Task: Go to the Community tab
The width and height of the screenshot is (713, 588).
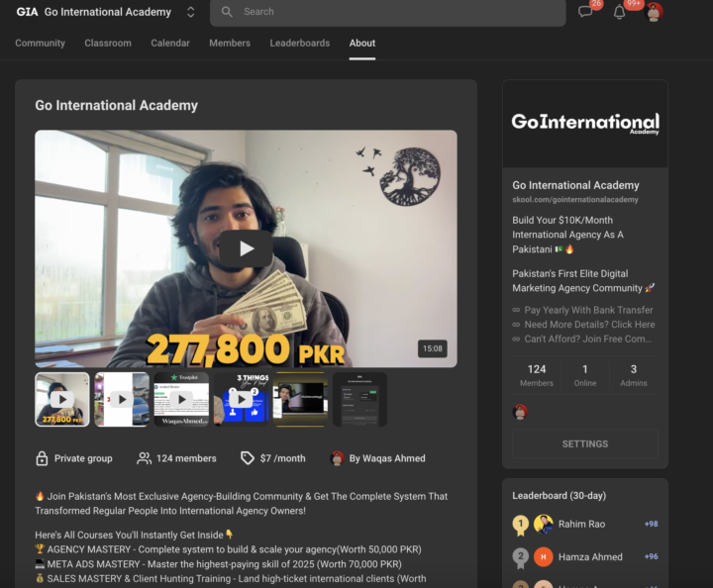Action: point(40,44)
